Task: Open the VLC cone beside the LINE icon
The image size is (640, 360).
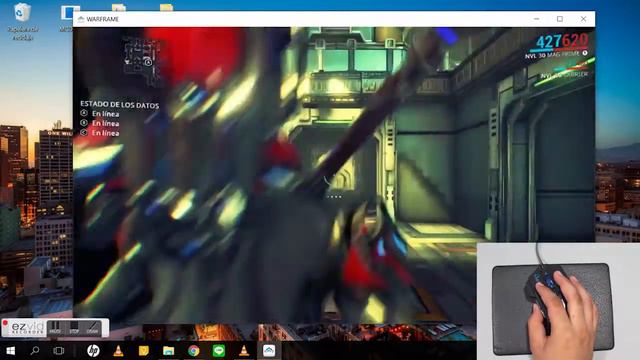Action: pos(244,351)
